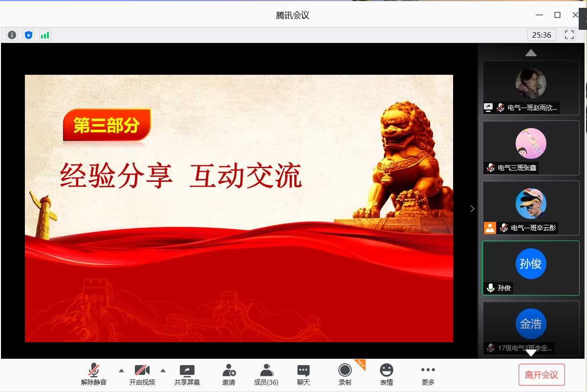Open the 表情 emoji reactions

tap(387, 375)
